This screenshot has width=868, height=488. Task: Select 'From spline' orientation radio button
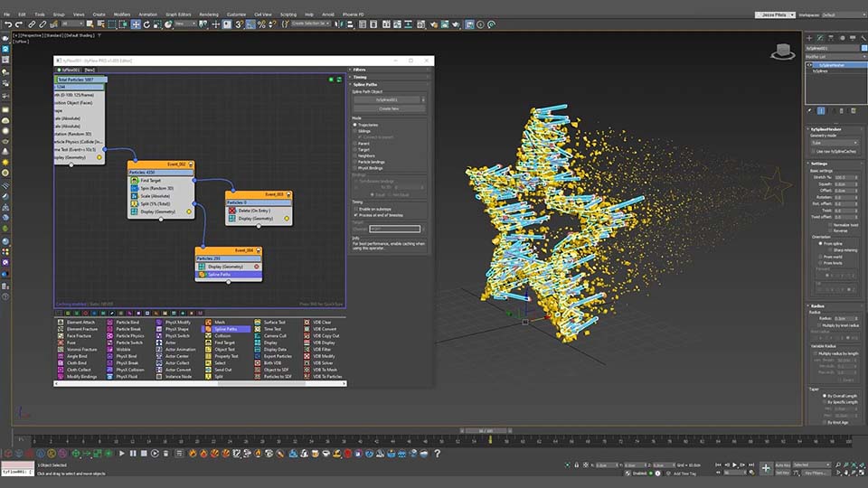coord(820,243)
